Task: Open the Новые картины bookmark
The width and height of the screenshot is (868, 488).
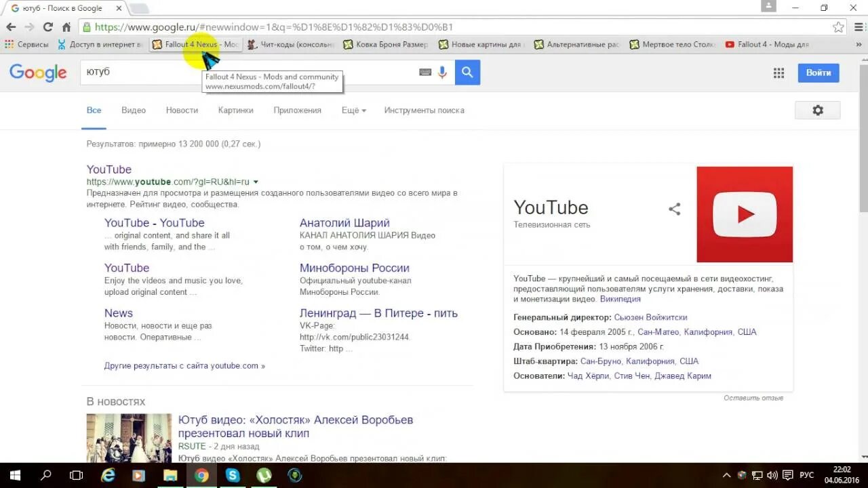Action: pyautogui.click(x=481, y=45)
